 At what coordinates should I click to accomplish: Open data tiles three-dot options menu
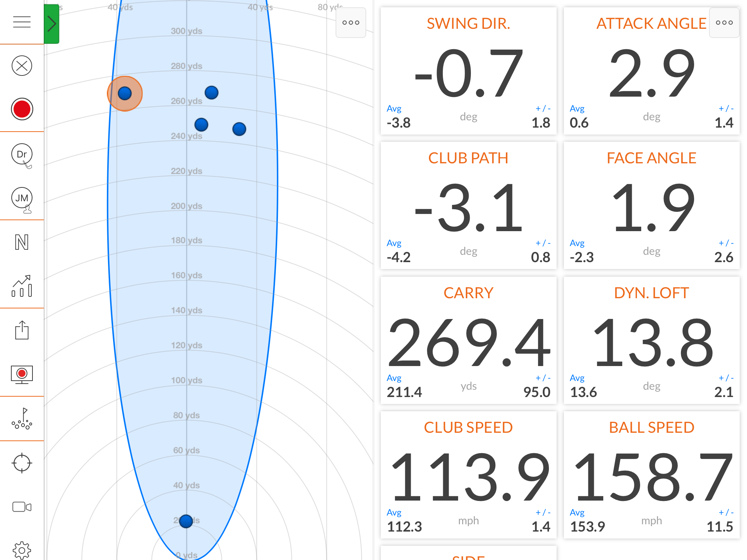724,23
